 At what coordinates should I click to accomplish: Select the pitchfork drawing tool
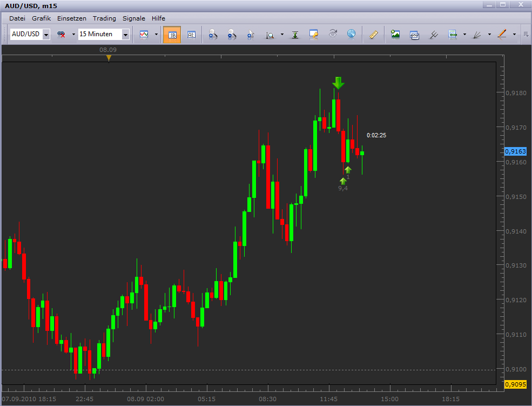[434, 34]
